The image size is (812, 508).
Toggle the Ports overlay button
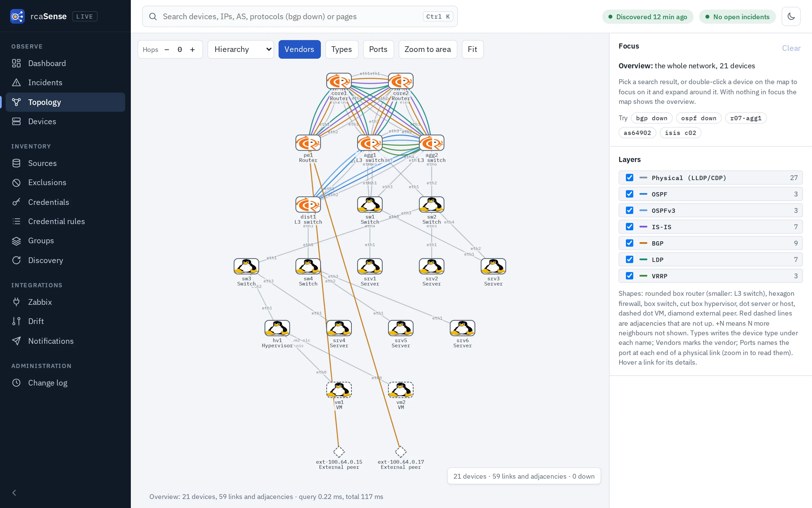378,49
